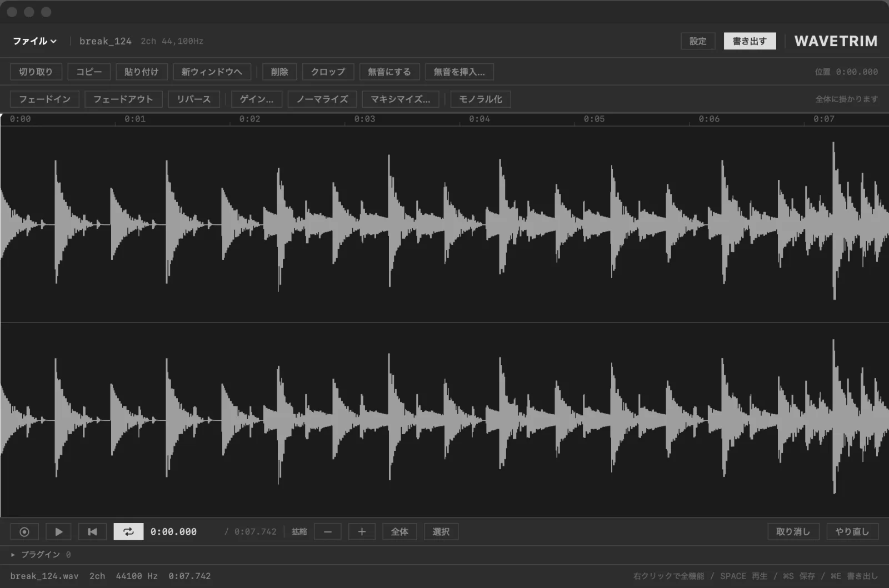
Task: Click the 切り取り cut button
Action: 36,72
